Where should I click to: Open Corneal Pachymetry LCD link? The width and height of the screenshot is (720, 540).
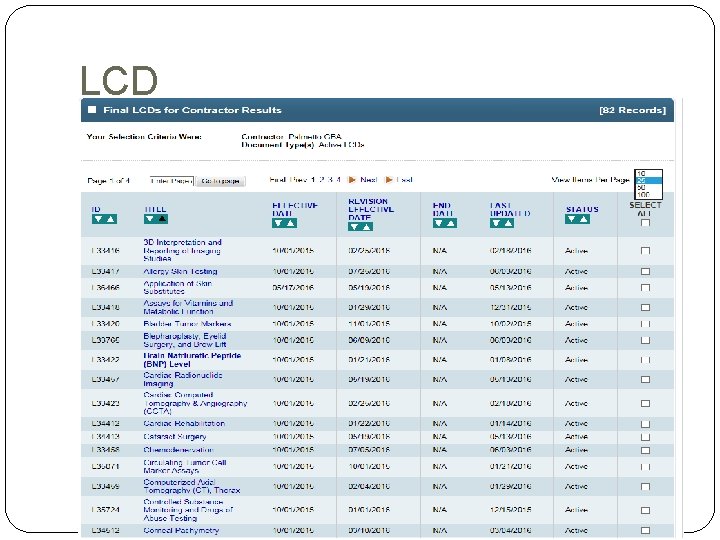pyautogui.click(x=181, y=530)
